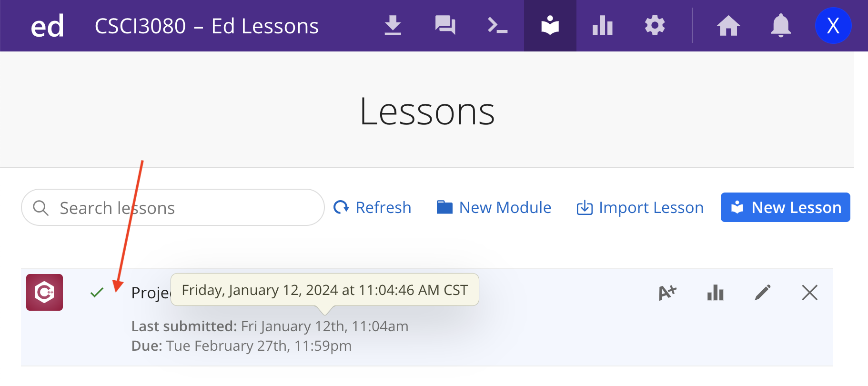This screenshot has height=386, width=868.
Task: Open course settings gear icon
Action: (x=655, y=26)
